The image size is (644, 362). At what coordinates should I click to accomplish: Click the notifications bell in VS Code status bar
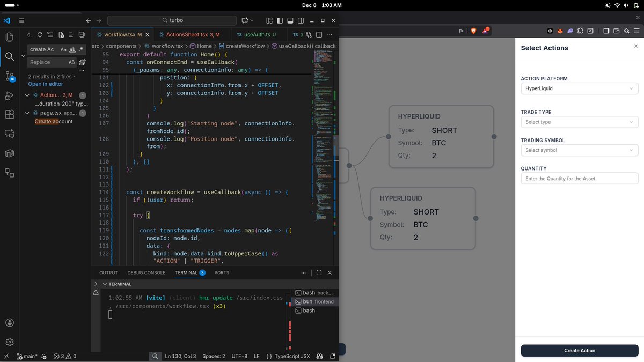point(333,356)
